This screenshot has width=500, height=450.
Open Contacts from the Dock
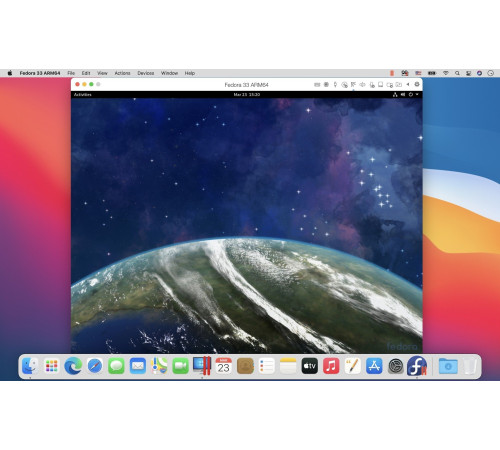pos(245,366)
